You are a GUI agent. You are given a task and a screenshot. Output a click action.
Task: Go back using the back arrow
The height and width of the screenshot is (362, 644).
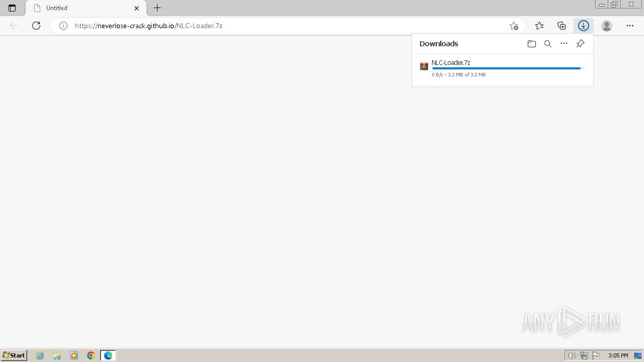point(14,26)
